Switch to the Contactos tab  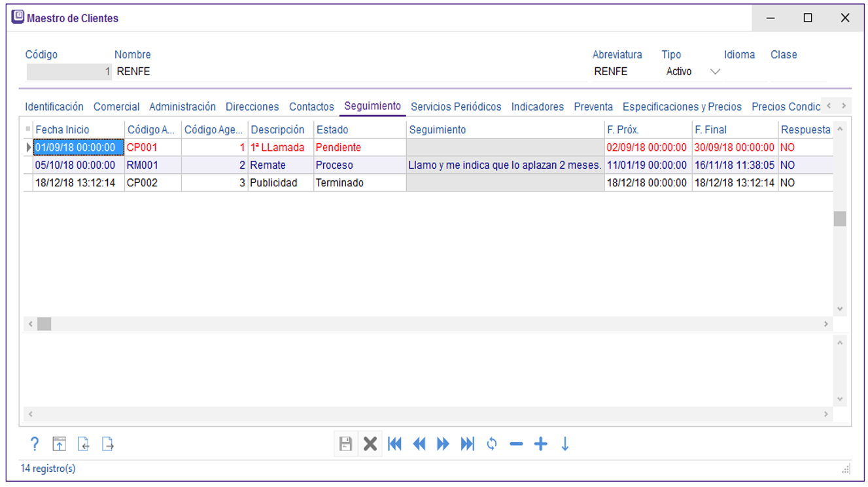click(311, 107)
